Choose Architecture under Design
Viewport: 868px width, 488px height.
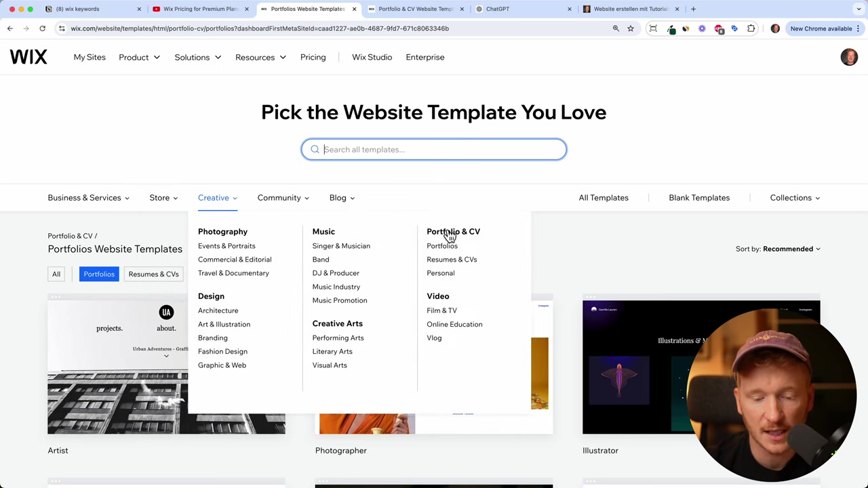point(218,310)
